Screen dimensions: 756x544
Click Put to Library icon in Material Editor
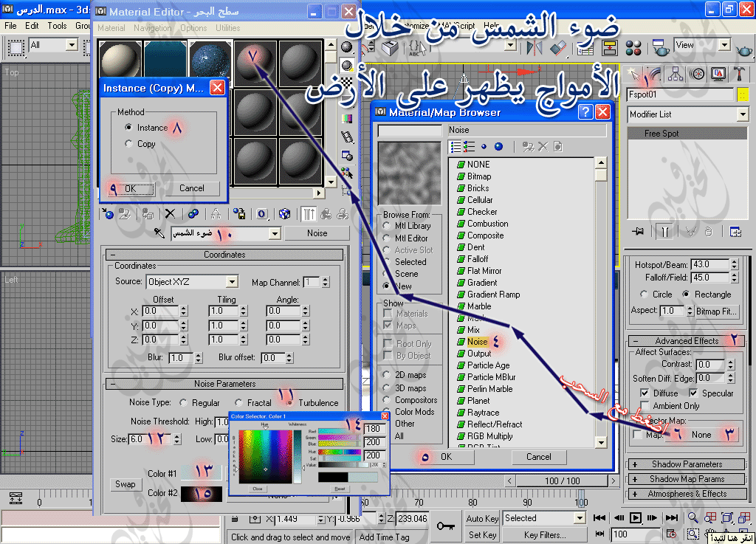click(239, 214)
